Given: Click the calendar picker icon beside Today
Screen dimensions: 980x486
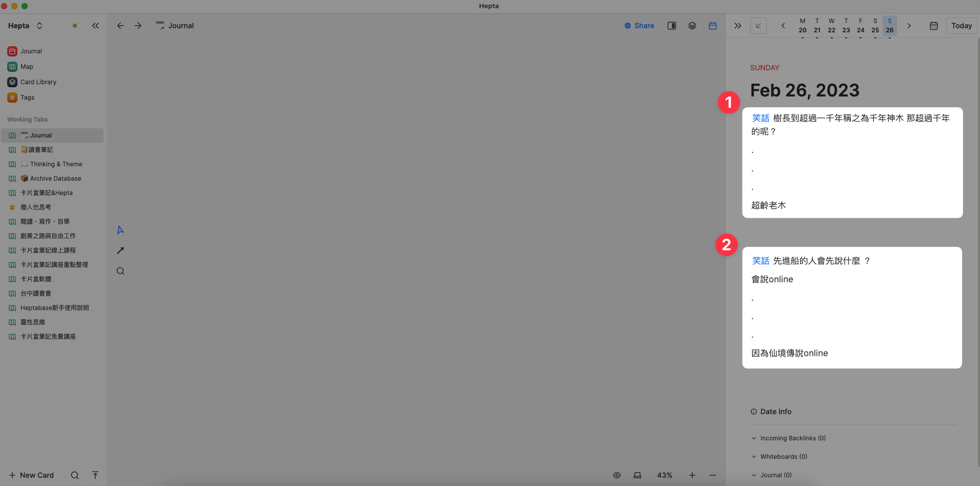Looking at the screenshot, I should tap(933, 26).
